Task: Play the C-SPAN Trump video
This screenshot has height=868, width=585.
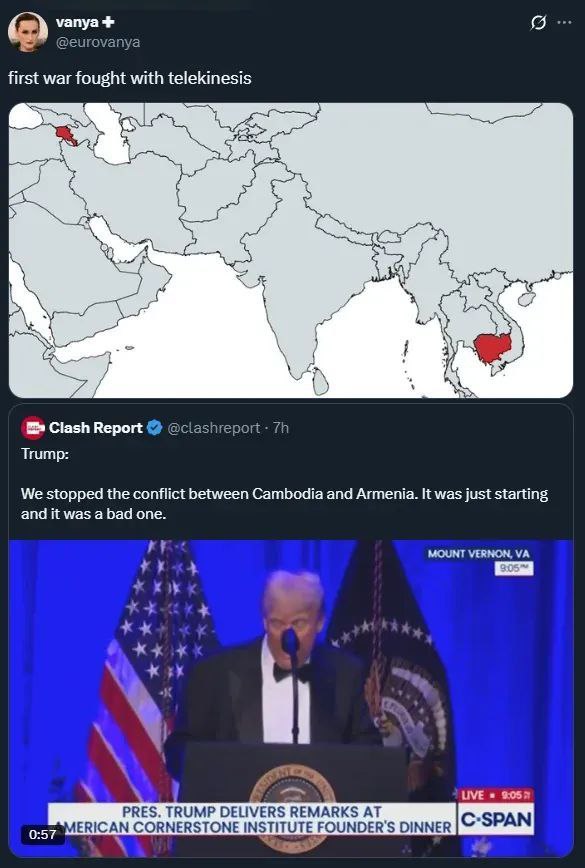Action: pyautogui.click(x=291, y=698)
